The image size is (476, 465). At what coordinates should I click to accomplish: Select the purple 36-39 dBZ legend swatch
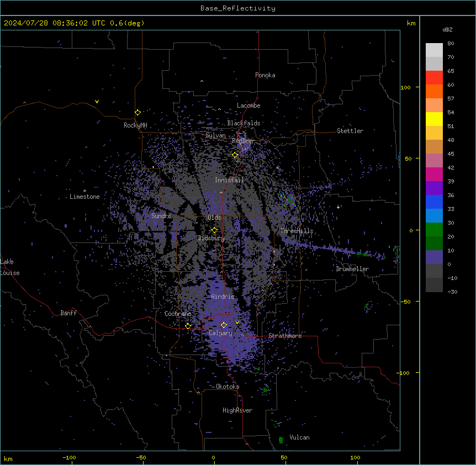click(x=434, y=188)
